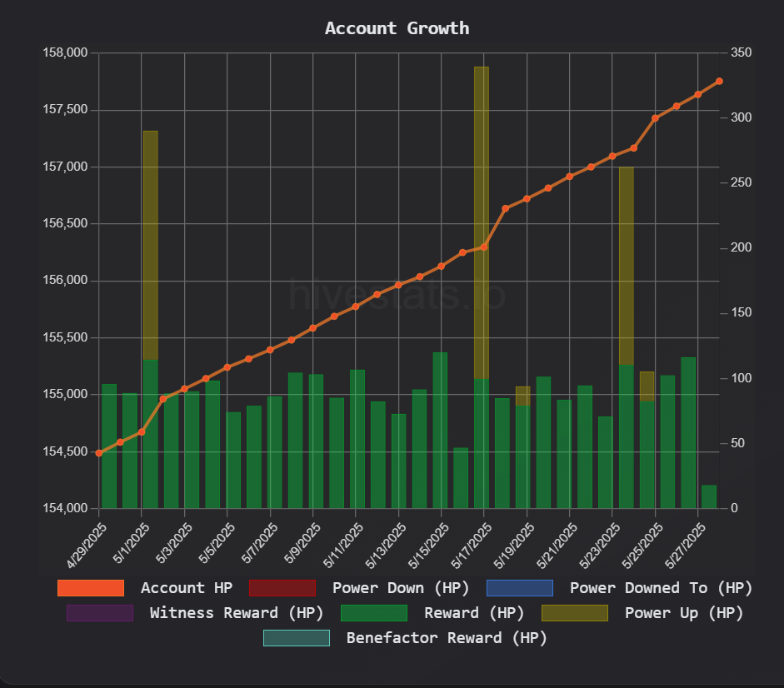Click the shortest green bar at far right
This screenshot has height=688, width=784.
point(709,496)
